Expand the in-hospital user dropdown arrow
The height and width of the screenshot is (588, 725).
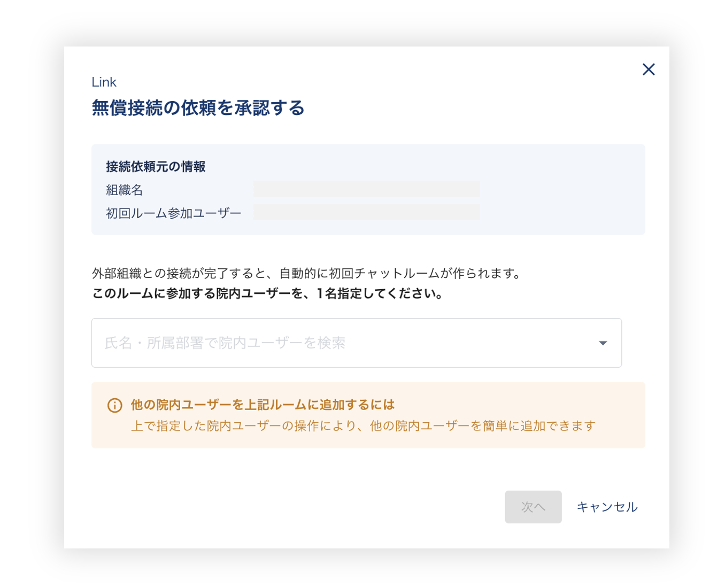point(603,343)
